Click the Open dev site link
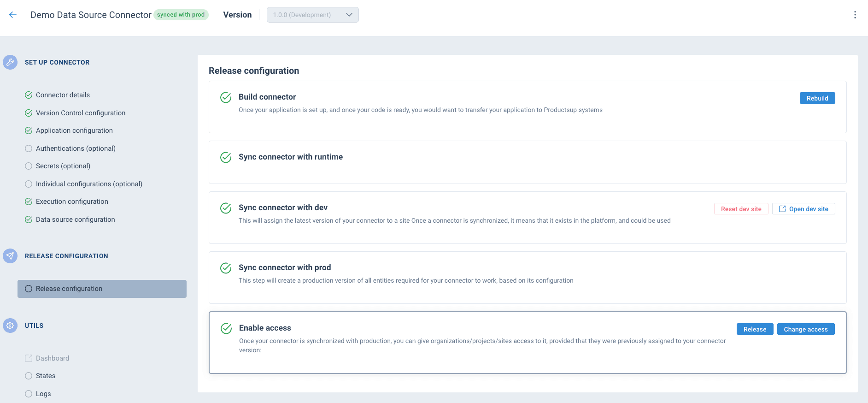 (803, 209)
